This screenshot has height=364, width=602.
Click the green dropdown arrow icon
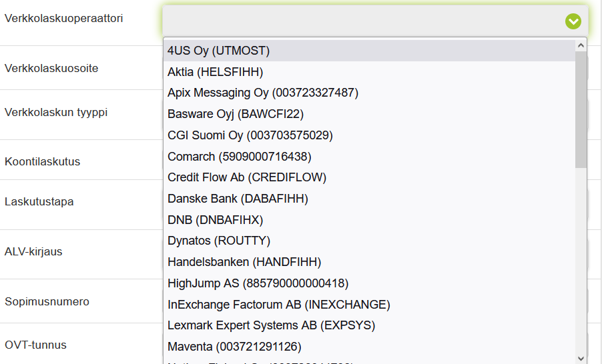[x=573, y=21]
